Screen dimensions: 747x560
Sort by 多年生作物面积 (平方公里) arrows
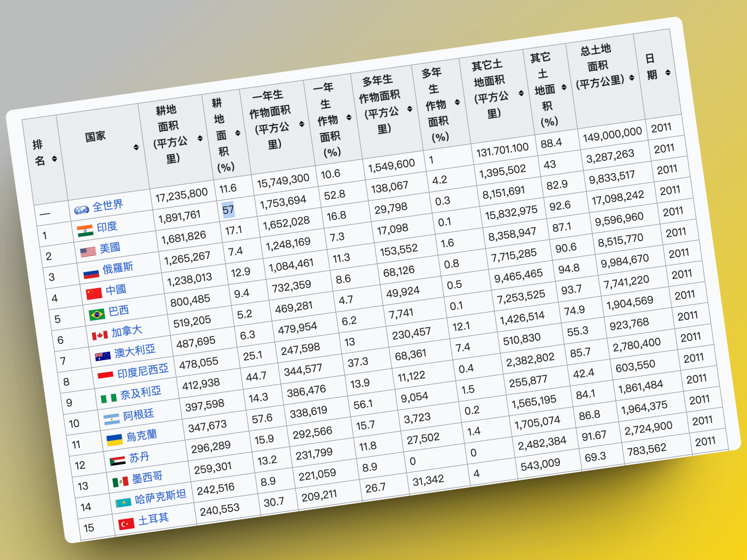(x=410, y=108)
